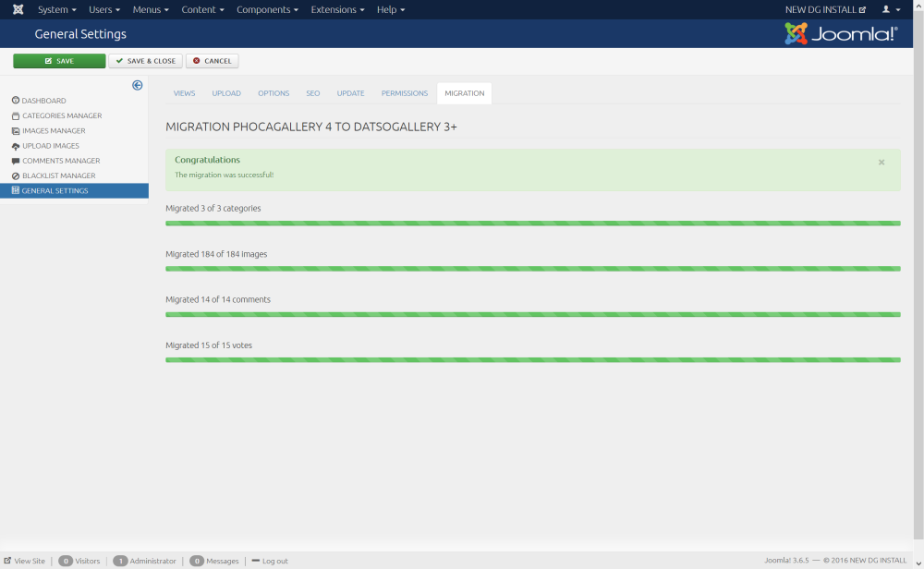The height and width of the screenshot is (569, 924).
Task: Click the Joomla logo icon in top-left
Action: (18, 9)
